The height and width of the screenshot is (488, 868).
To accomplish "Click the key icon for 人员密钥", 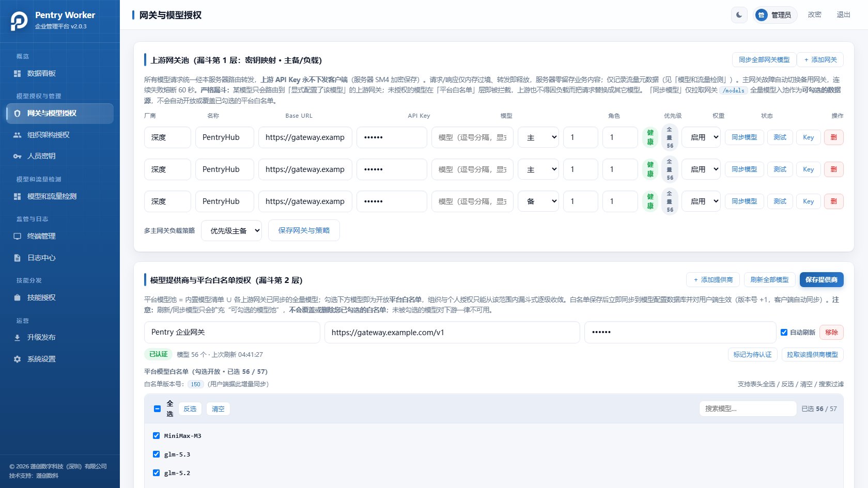I will coord(17,156).
